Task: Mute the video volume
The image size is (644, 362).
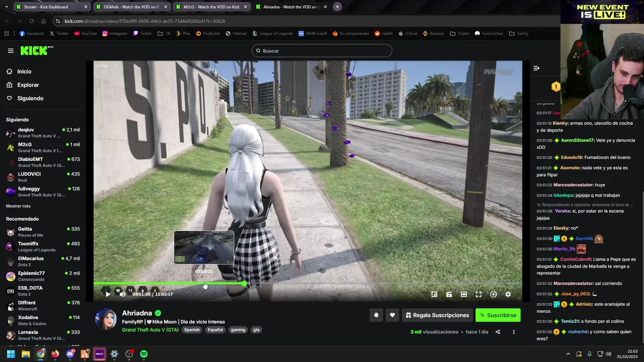Action: click(122, 294)
